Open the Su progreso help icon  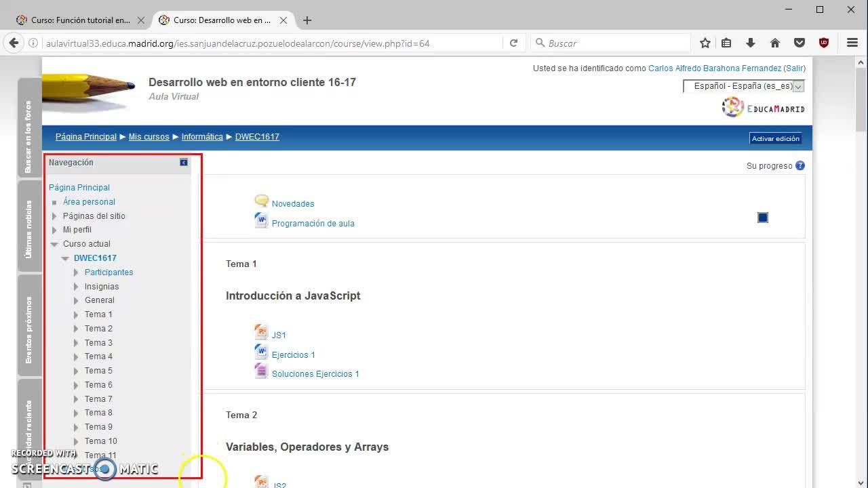click(x=800, y=165)
